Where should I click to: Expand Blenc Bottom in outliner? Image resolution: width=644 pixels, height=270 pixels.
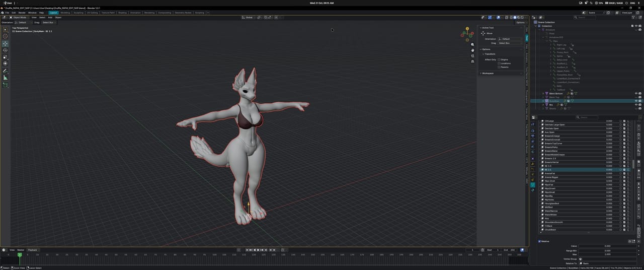coord(543,93)
